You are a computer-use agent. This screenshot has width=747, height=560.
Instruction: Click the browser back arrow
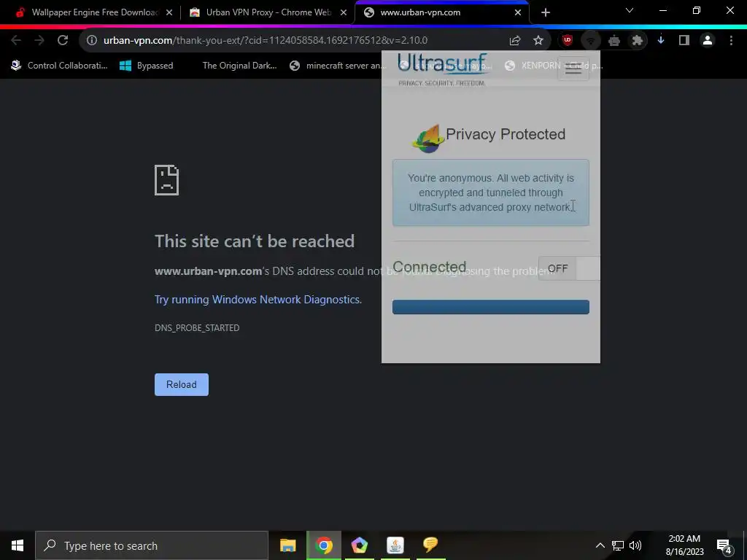(16, 41)
